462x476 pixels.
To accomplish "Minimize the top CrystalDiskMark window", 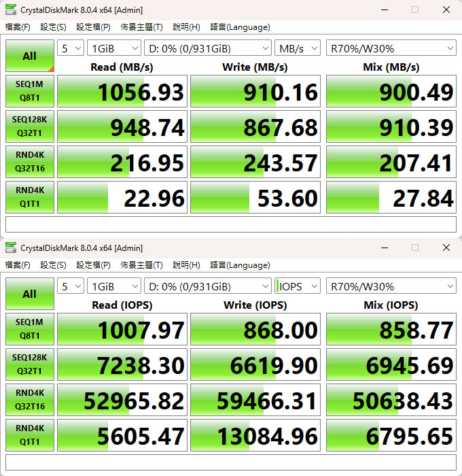I will (385, 10).
